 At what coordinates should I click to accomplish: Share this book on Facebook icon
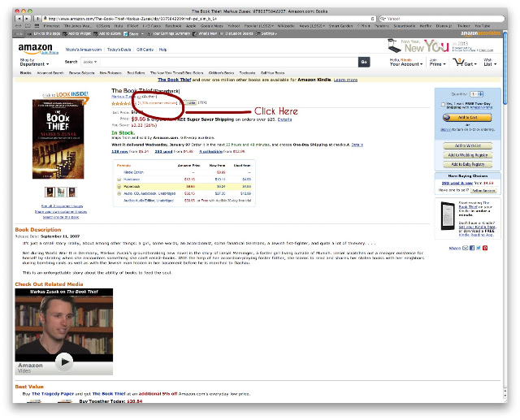(x=472, y=248)
